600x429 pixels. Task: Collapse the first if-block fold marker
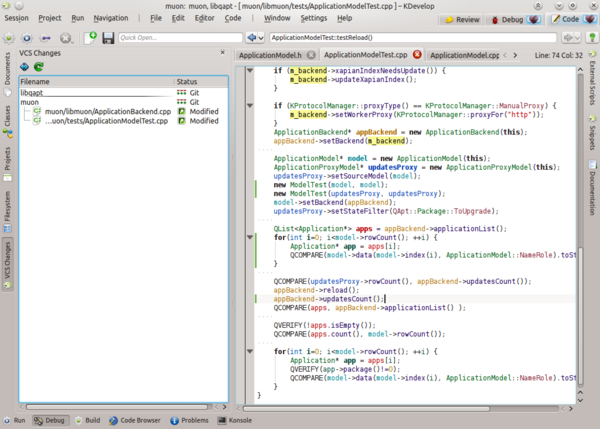(250, 72)
